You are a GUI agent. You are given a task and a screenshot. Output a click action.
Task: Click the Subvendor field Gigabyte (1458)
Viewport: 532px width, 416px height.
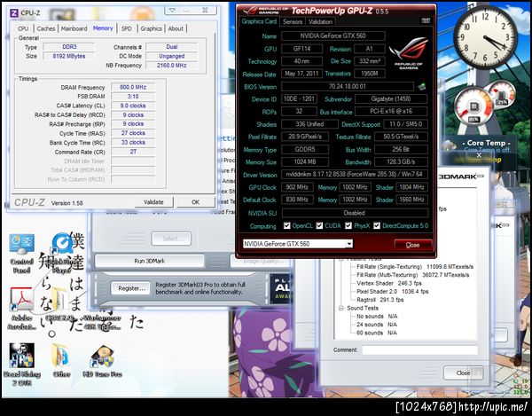click(x=391, y=98)
